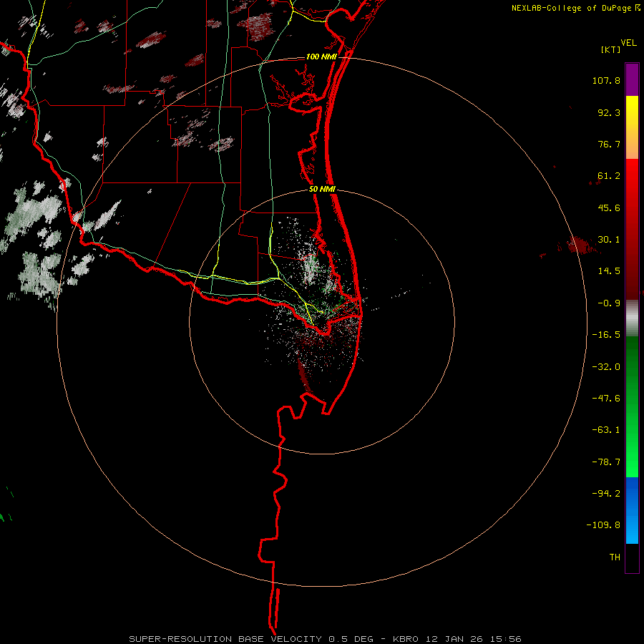Click the -63.1 value on the velocity scale
644x644 pixels.
(606, 430)
